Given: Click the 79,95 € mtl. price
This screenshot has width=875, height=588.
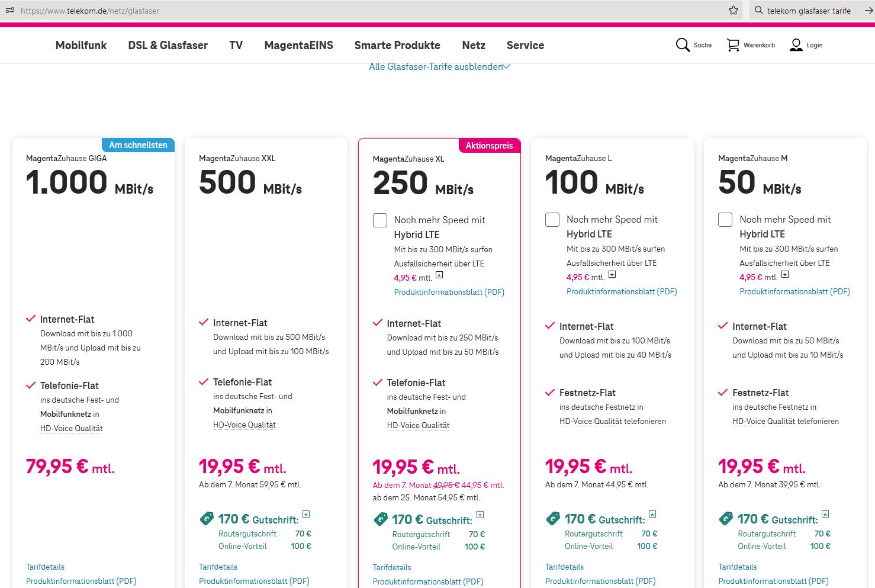Looking at the screenshot, I should pos(70,467).
